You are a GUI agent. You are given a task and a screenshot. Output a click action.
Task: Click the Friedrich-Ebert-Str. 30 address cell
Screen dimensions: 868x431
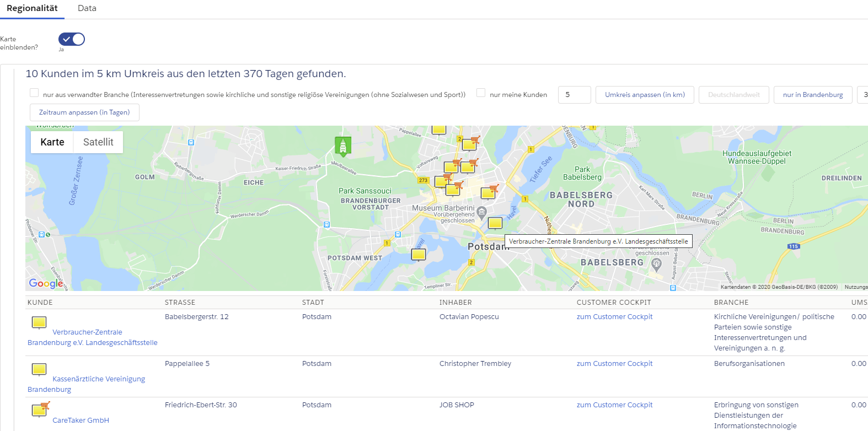click(x=201, y=405)
